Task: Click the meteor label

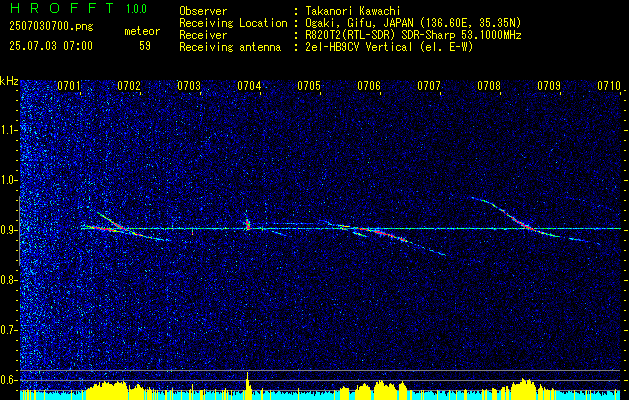Action: tap(142, 31)
